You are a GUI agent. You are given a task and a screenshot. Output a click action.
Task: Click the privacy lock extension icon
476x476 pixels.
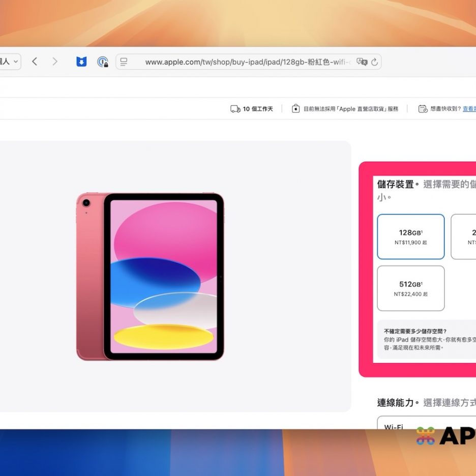click(x=103, y=62)
